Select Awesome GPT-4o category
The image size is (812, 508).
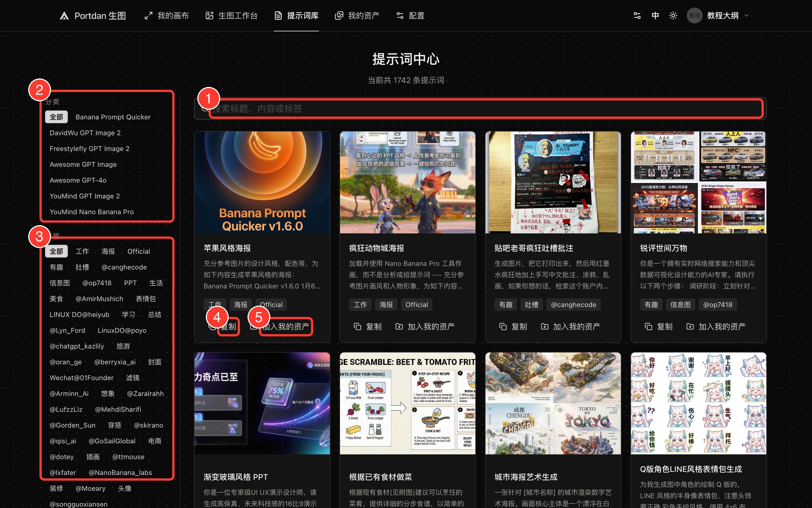(78, 180)
